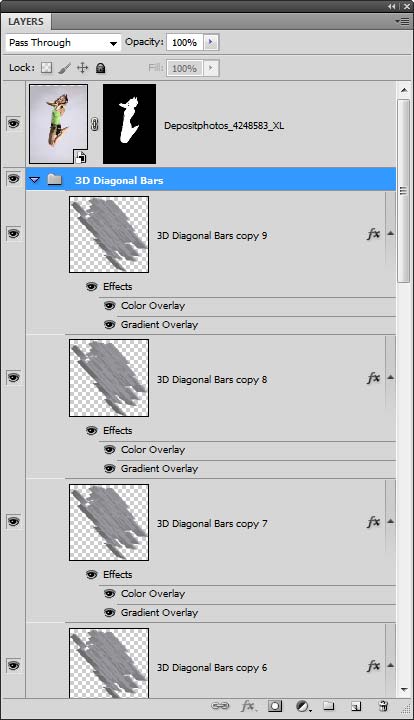Screen dimensions: 414x720
Task: Select the LAYERS panel tab
Action: click(x=26, y=22)
